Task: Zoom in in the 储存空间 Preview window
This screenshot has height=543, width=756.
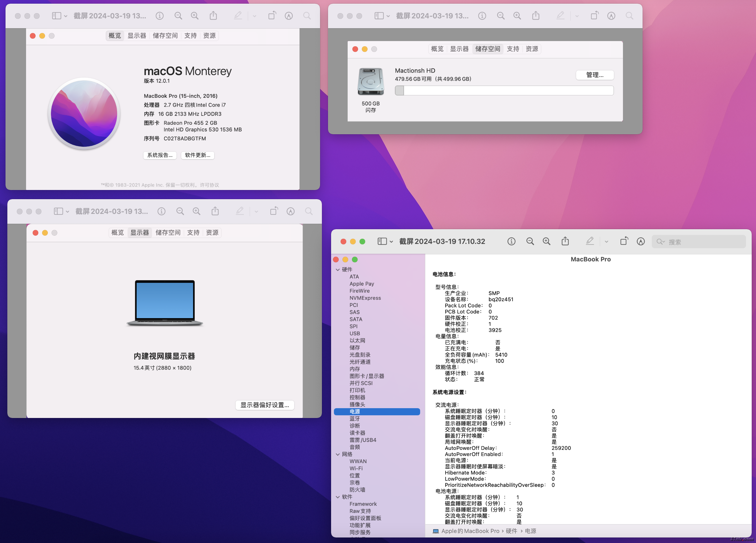Action: (x=517, y=16)
